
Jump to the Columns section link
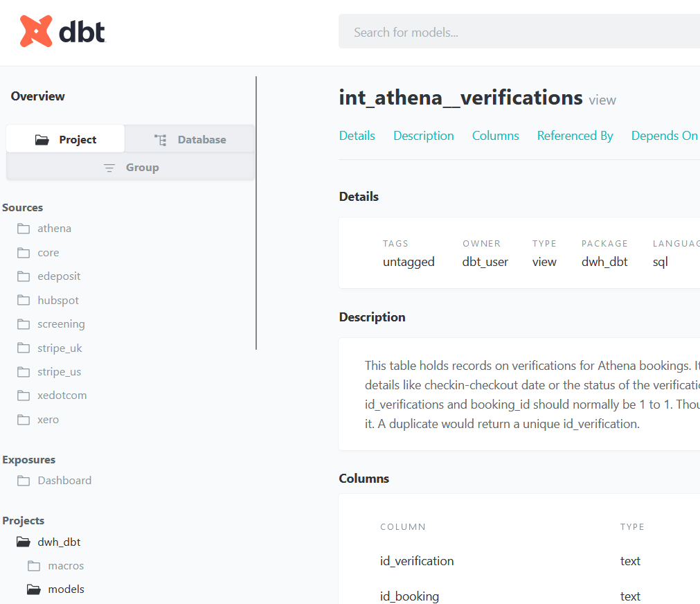[x=495, y=136]
